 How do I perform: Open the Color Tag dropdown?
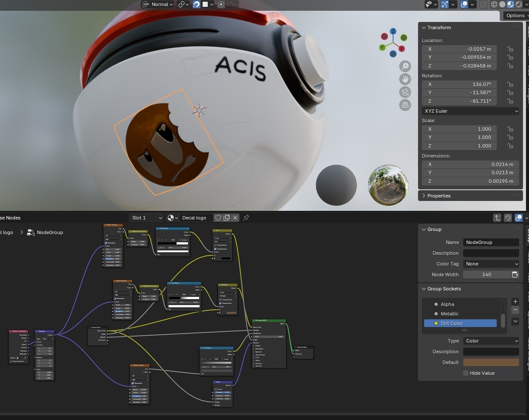pos(491,264)
